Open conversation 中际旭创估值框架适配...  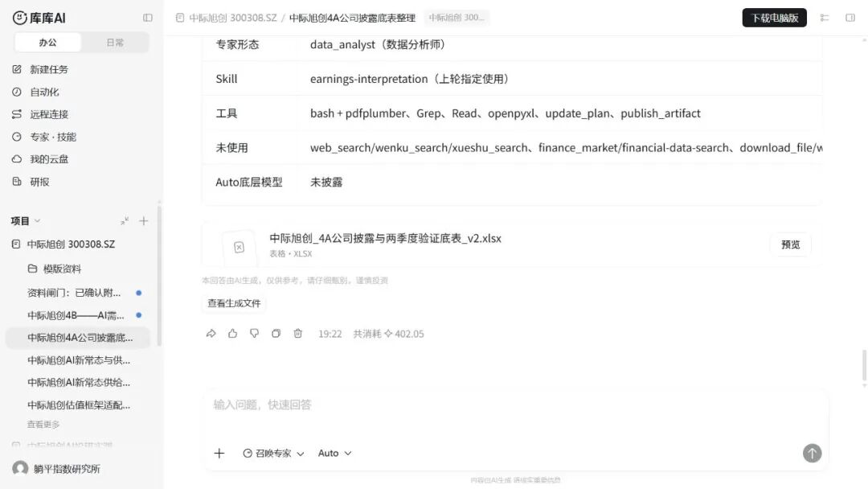79,405
